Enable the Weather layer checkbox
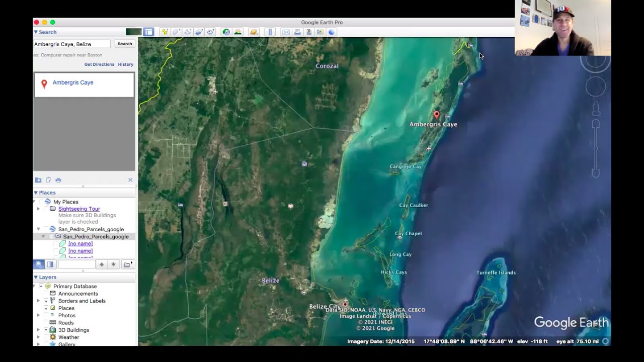This screenshot has height=362, width=644. coord(46,337)
